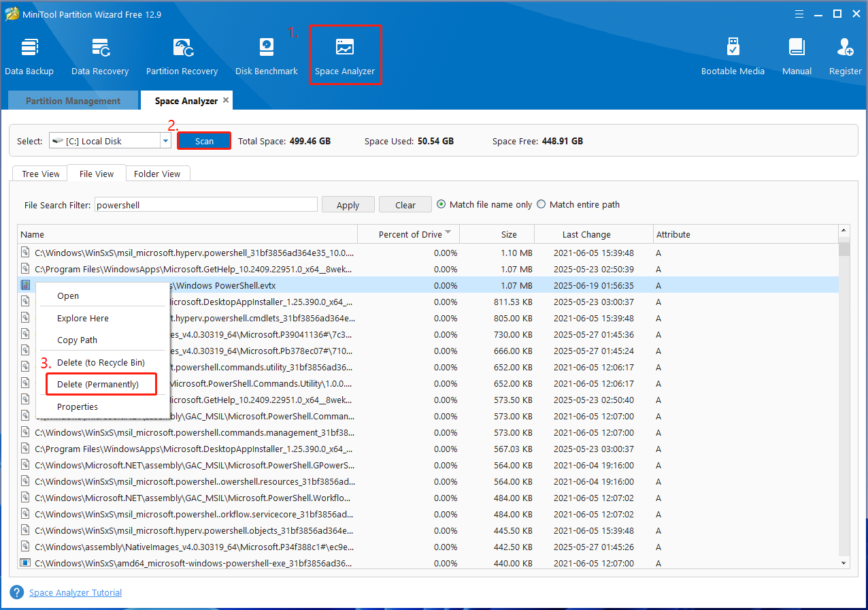Screen dimensions: 868x610
Task: Select the P34f388c1 442.50 KB row
Action: [x=428, y=547]
